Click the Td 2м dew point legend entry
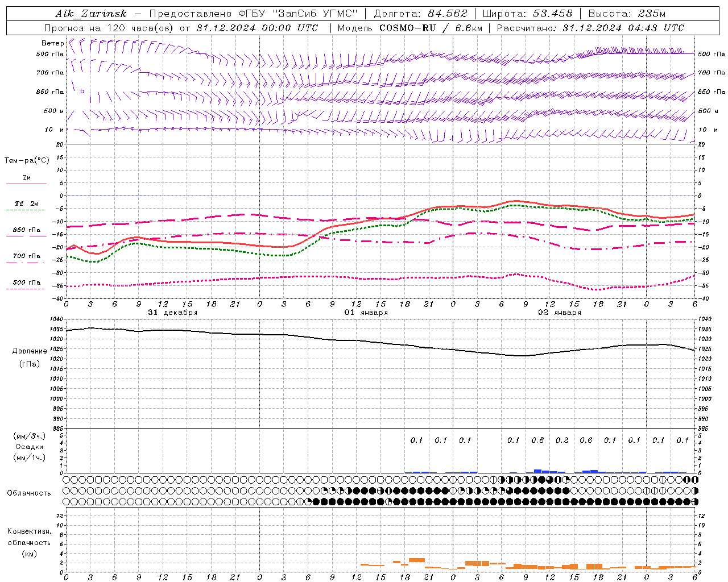Image resolution: width=728 pixels, height=582 pixels. click(27, 203)
